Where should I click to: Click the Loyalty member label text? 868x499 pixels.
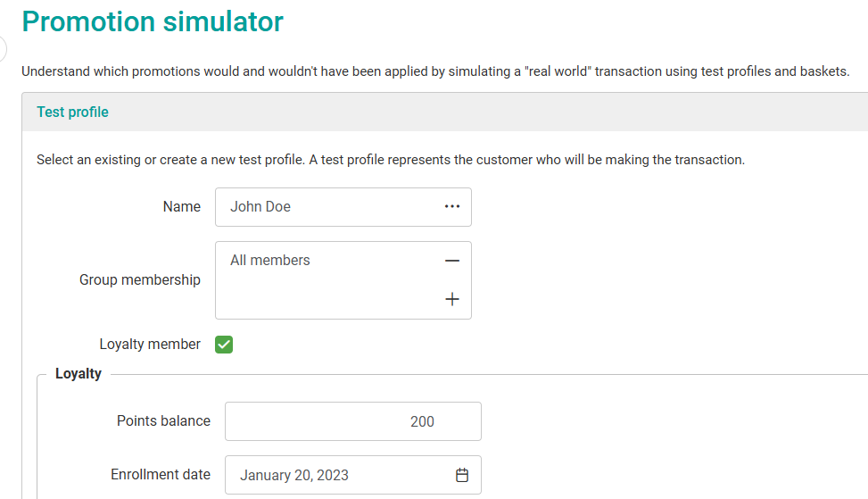tap(150, 345)
